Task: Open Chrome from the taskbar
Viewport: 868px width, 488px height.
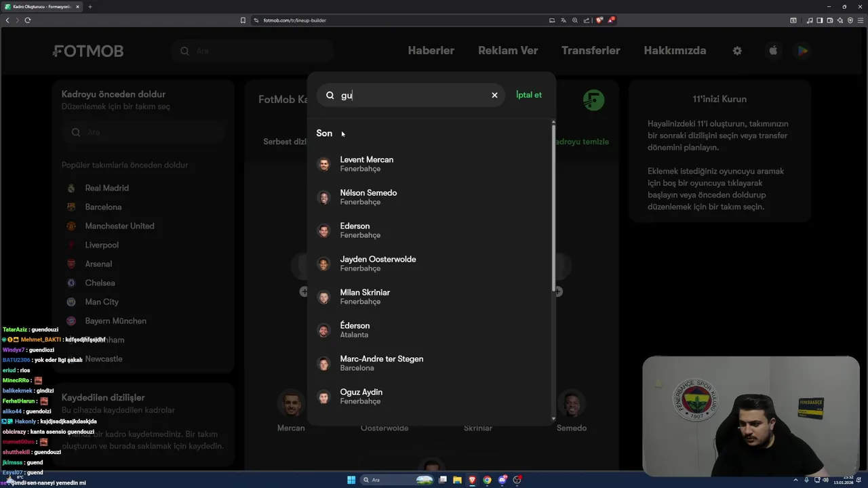Action: pyautogui.click(x=487, y=480)
